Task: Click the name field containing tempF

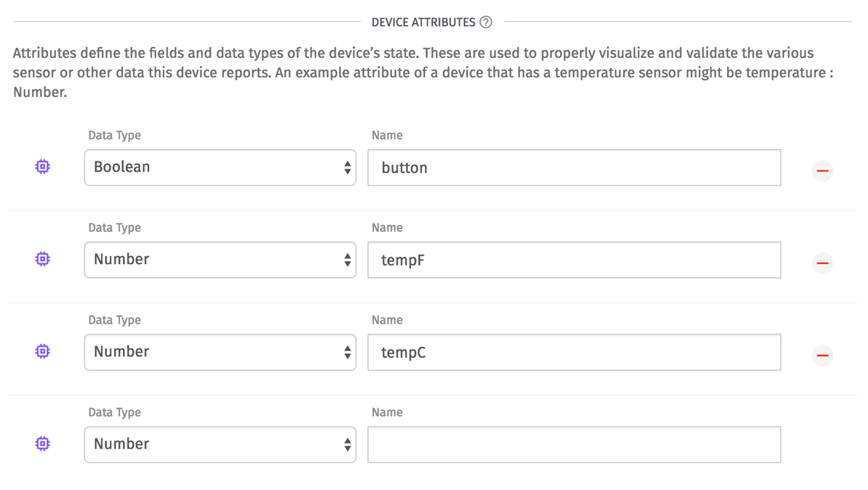Action: [x=574, y=260]
